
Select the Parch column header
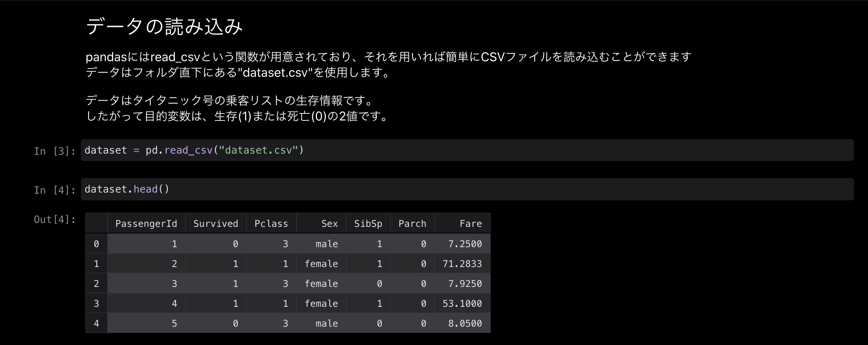(412, 224)
